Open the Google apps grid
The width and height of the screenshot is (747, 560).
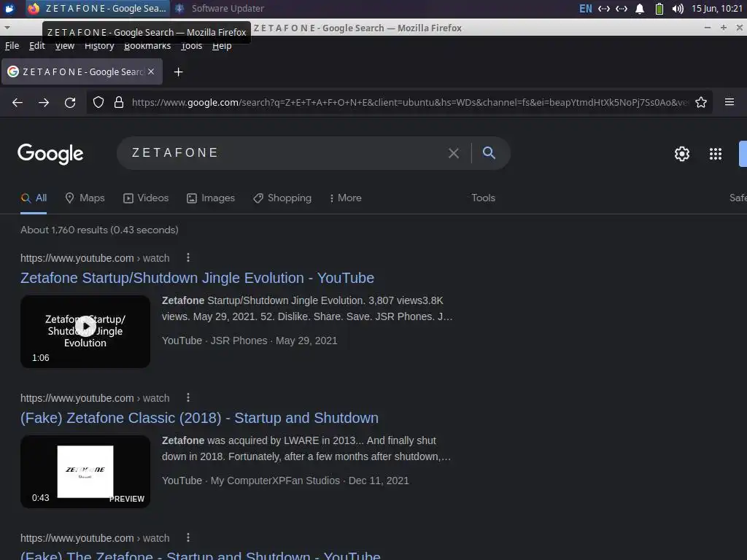[x=716, y=154]
